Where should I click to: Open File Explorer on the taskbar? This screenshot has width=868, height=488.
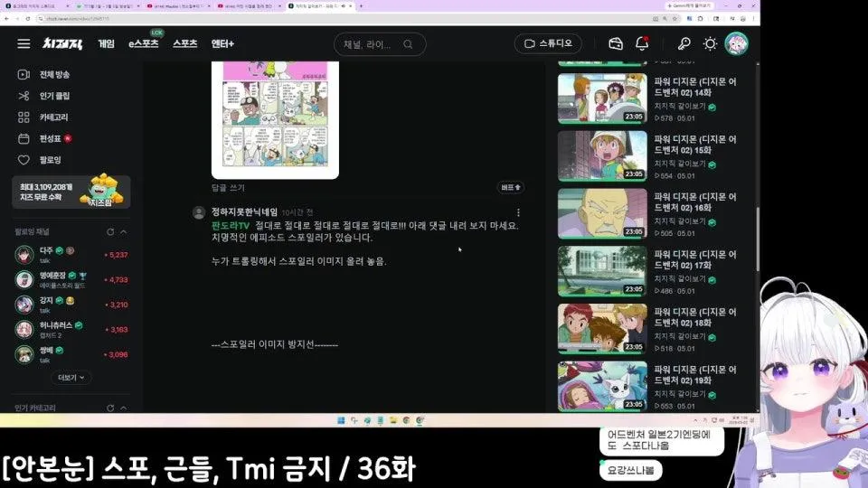pyautogui.click(x=393, y=420)
